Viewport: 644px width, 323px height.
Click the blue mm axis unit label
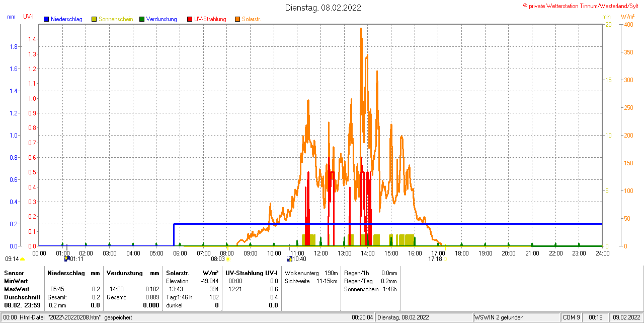[x=12, y=17]
